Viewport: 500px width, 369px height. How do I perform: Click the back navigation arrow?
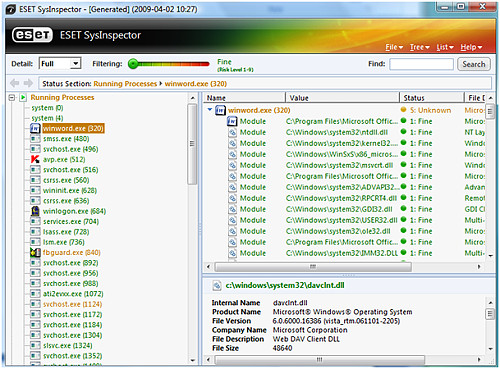coord(15,83)
